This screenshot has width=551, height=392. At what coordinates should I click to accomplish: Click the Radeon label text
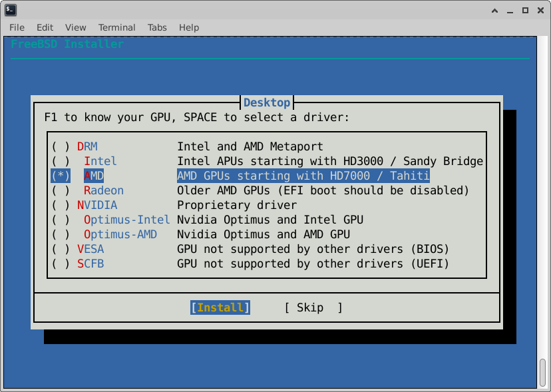104,190
